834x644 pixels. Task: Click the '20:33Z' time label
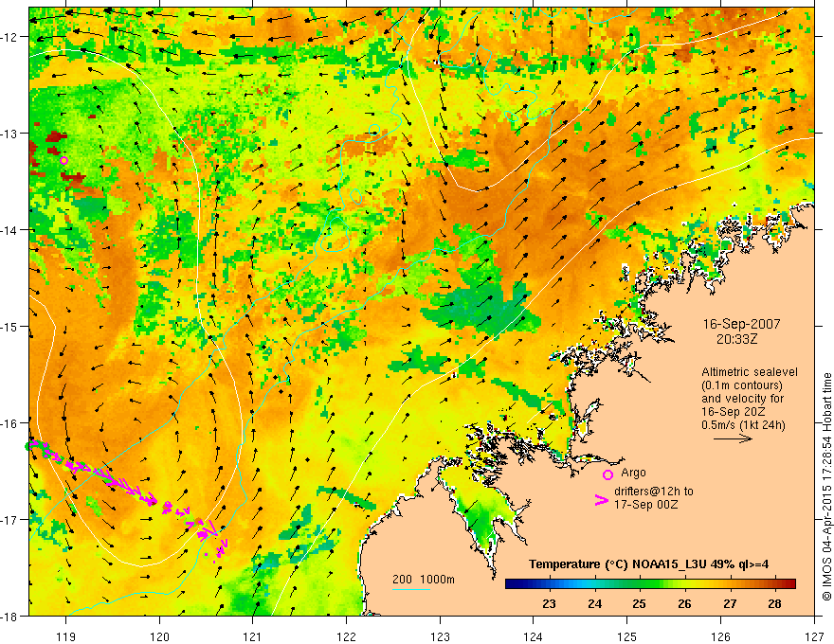[736, 338]
